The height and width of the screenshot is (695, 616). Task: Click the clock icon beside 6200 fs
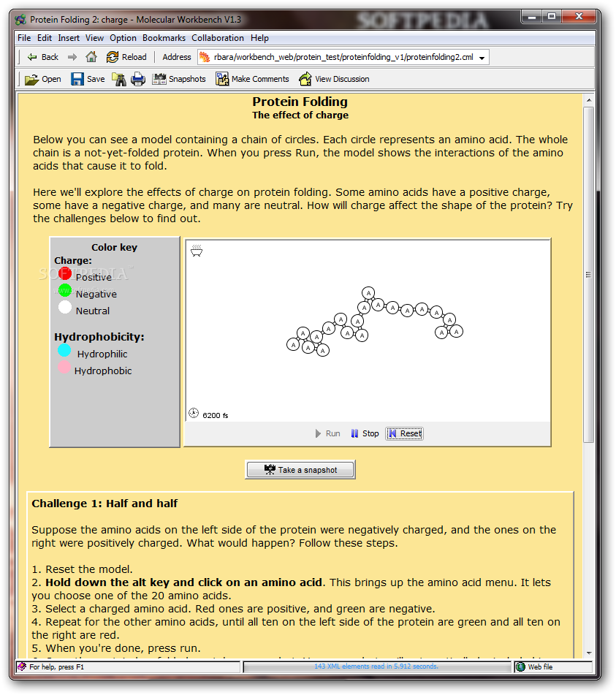coord(194,413)
